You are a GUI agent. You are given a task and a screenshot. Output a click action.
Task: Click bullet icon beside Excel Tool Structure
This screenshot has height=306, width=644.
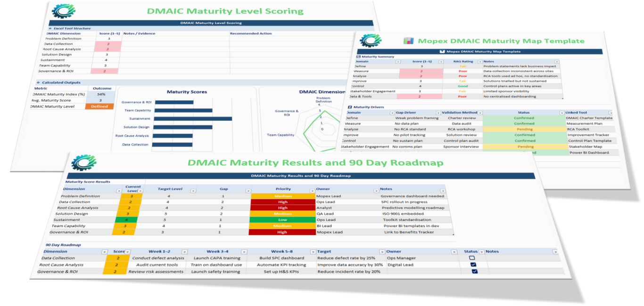coord(50,28)
